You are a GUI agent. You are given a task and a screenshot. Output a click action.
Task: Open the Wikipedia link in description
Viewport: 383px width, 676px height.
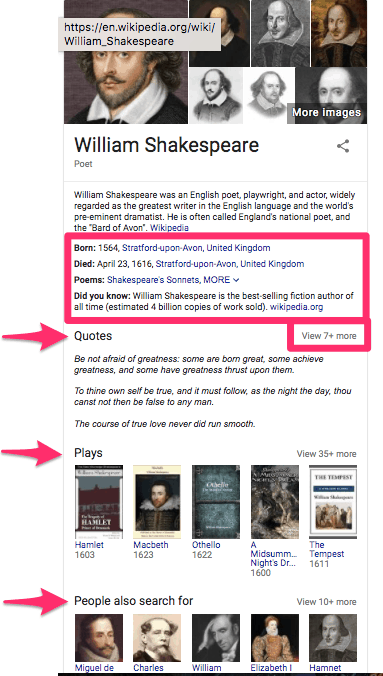coord(169,227)
